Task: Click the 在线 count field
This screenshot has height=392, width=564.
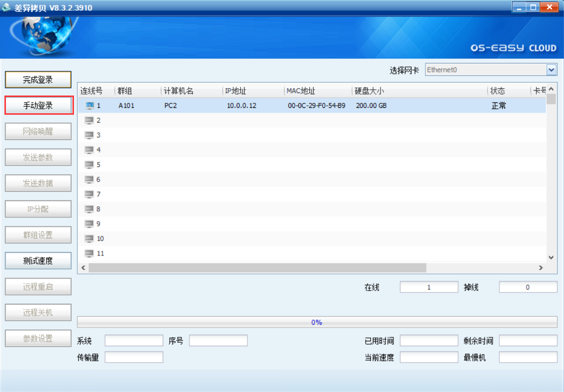Action: [428, 287]
